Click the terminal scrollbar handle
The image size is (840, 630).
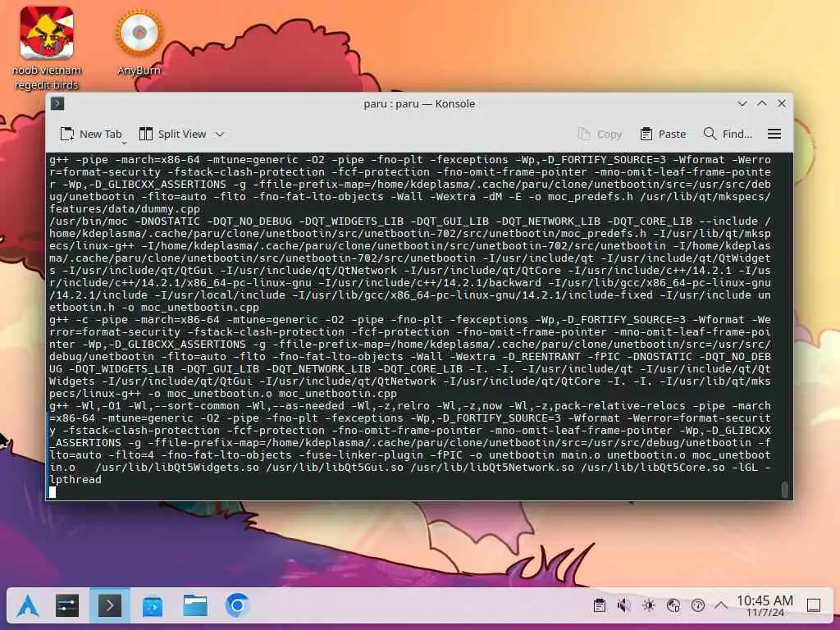[785, 489]
